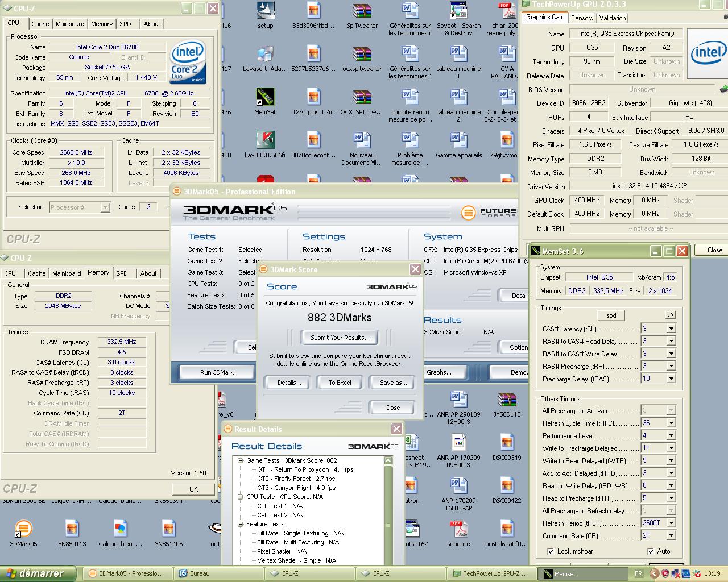Select GT1 - Return To Proxycon result row

(305, 469)
